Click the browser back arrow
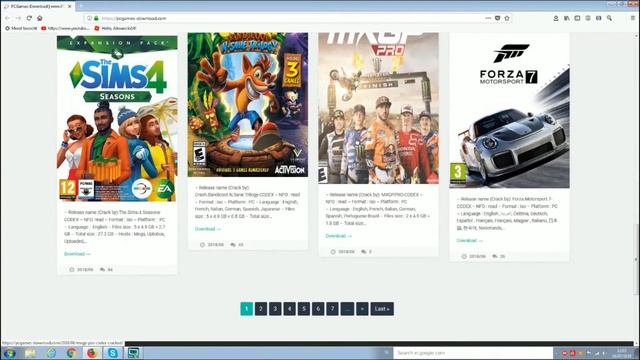The image size is (640, 360). 7,18
